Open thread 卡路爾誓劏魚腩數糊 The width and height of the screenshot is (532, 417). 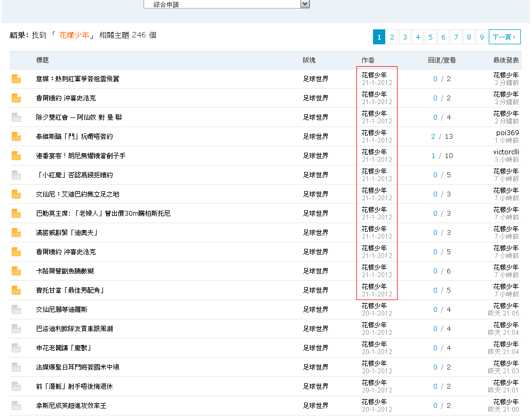65,271
